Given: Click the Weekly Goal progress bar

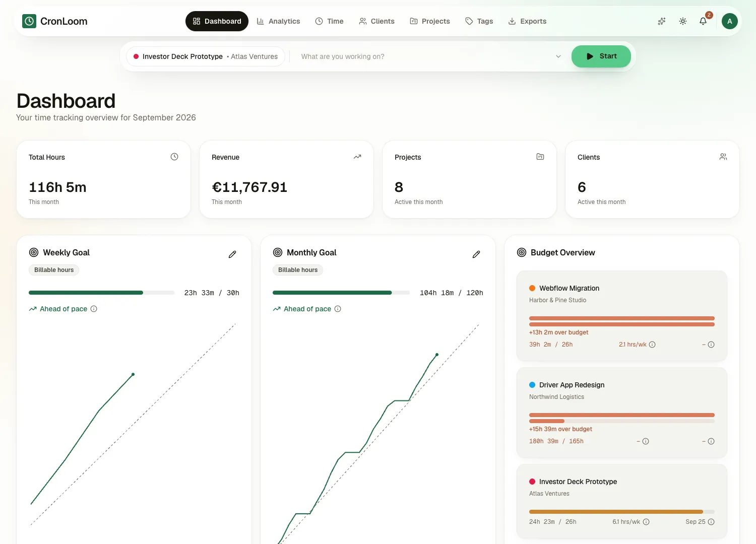Looking at the screenshot, I should tap(101, 293).
